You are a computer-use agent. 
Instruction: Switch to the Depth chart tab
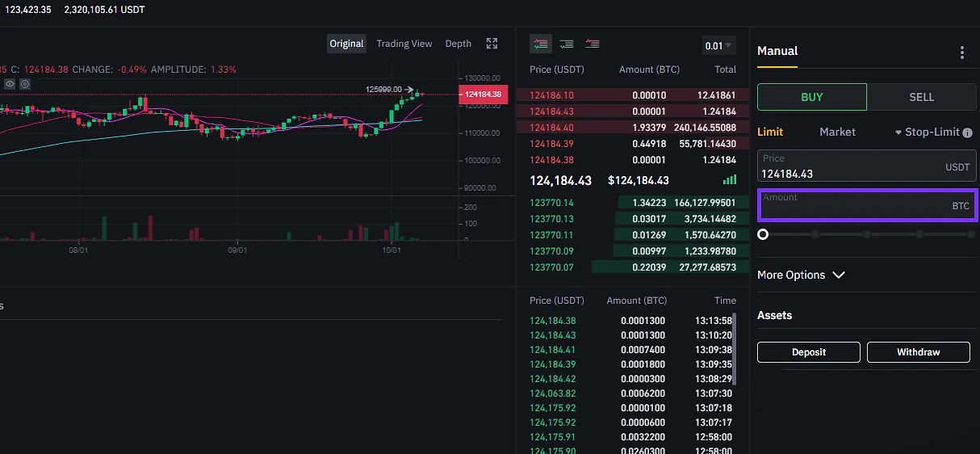459,44
